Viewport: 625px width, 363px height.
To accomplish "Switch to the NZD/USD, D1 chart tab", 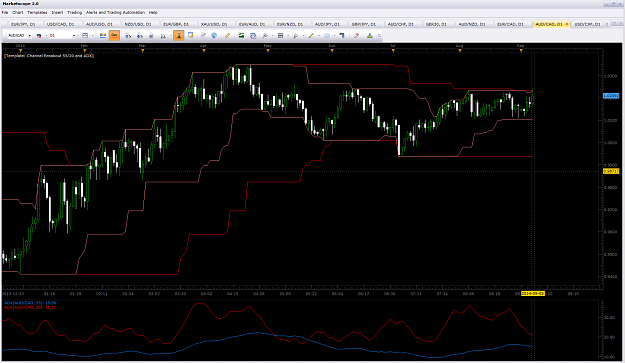I will pyautogui.click(x=138, y=24).
